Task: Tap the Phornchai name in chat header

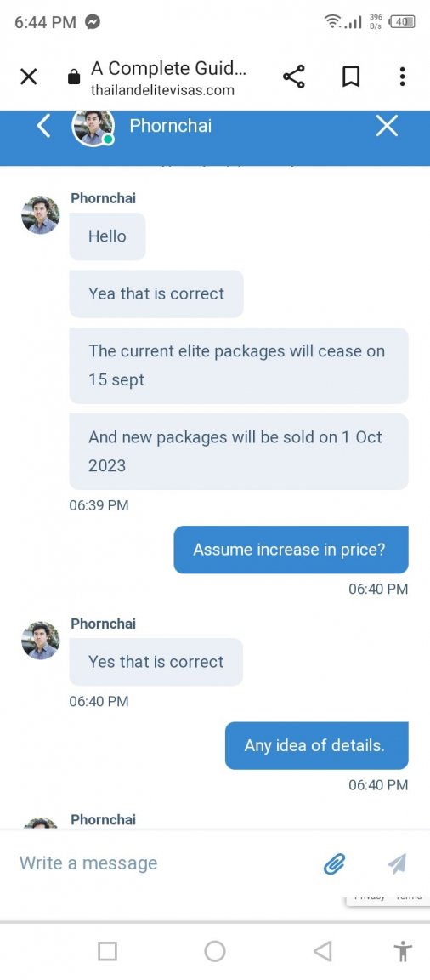Action: tap(170, 126)
